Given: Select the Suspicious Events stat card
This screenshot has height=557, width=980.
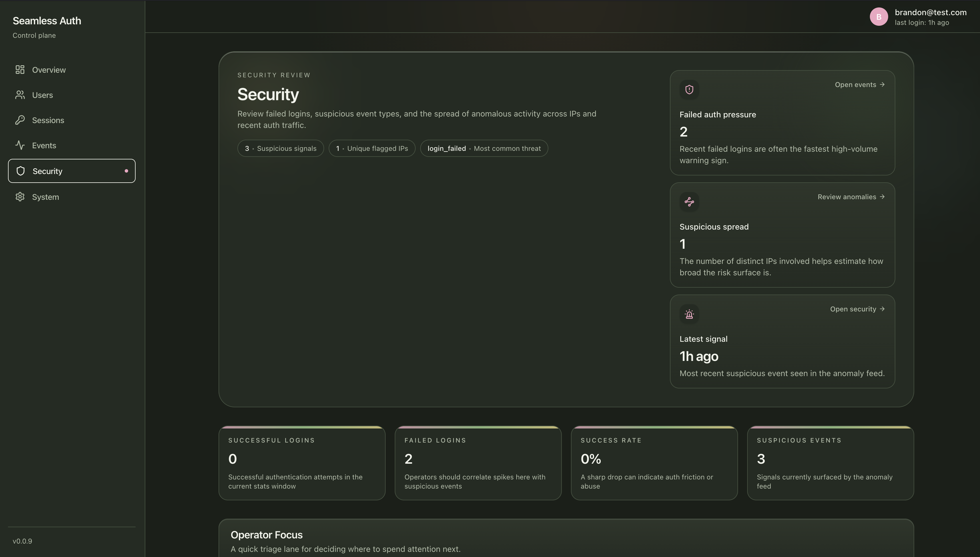Looking at the screenshot, I should (831, 463).
